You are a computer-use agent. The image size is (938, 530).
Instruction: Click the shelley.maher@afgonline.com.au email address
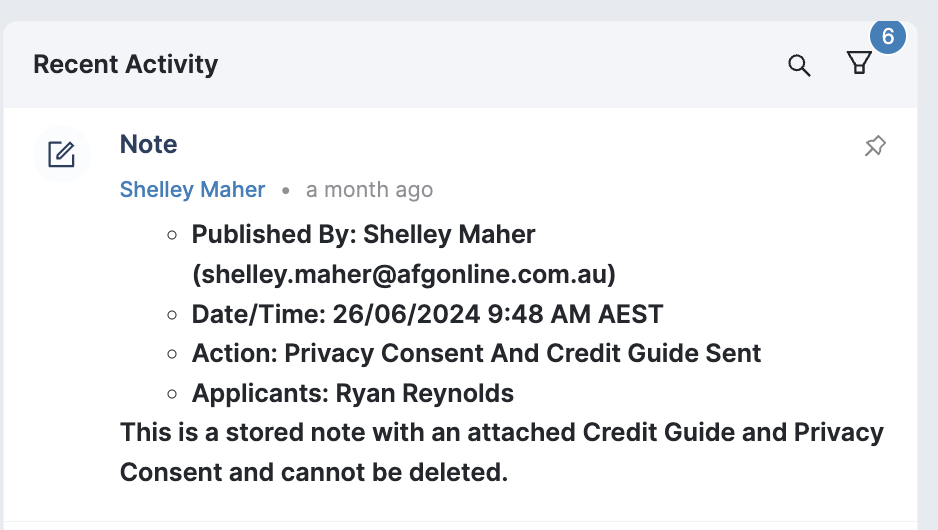click(x=403, y=274)
